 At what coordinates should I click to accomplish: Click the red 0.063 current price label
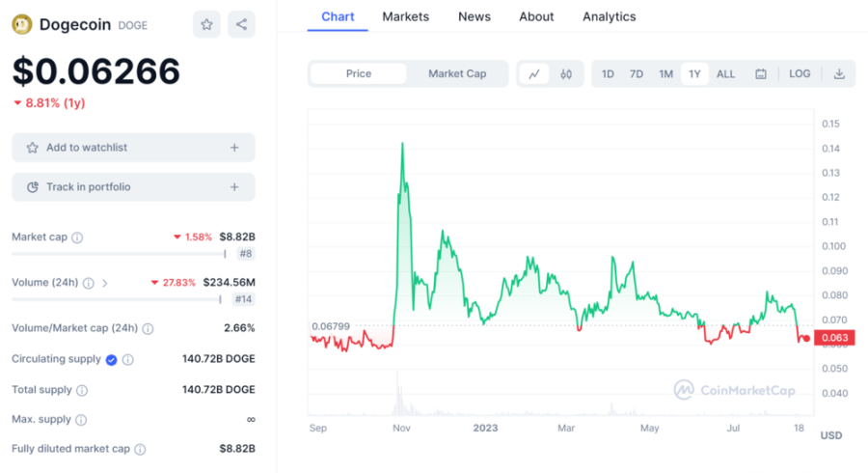tap(835, 338)
